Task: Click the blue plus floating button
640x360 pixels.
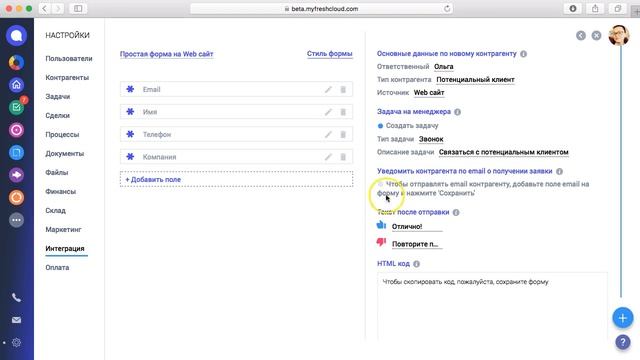Action: coord(623,318)
